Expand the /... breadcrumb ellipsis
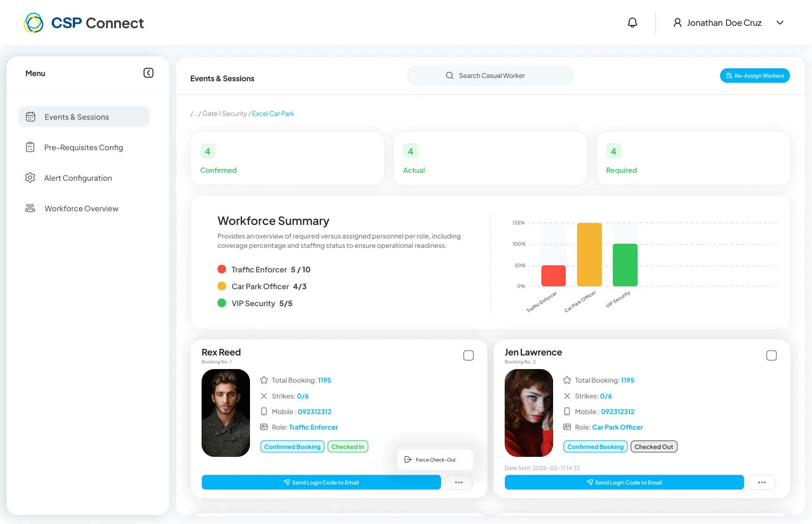812x524 pixels. [195, 114]
